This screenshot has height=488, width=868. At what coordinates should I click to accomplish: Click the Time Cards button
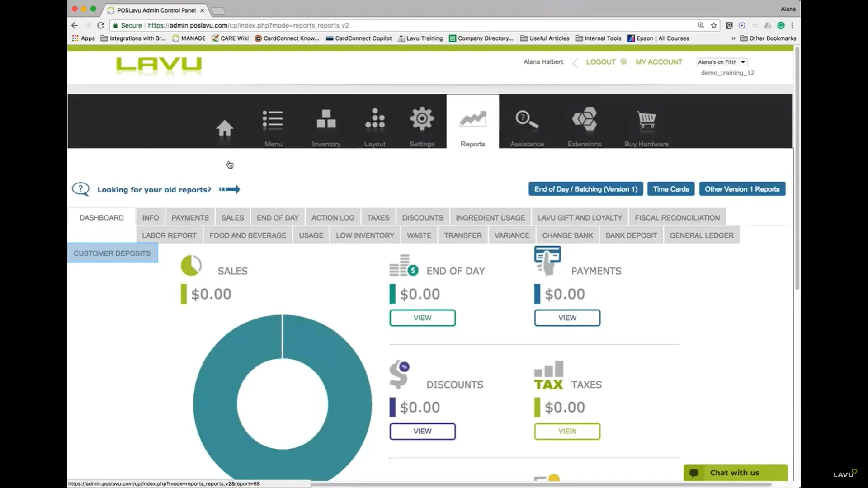click(x=671, y=189)
